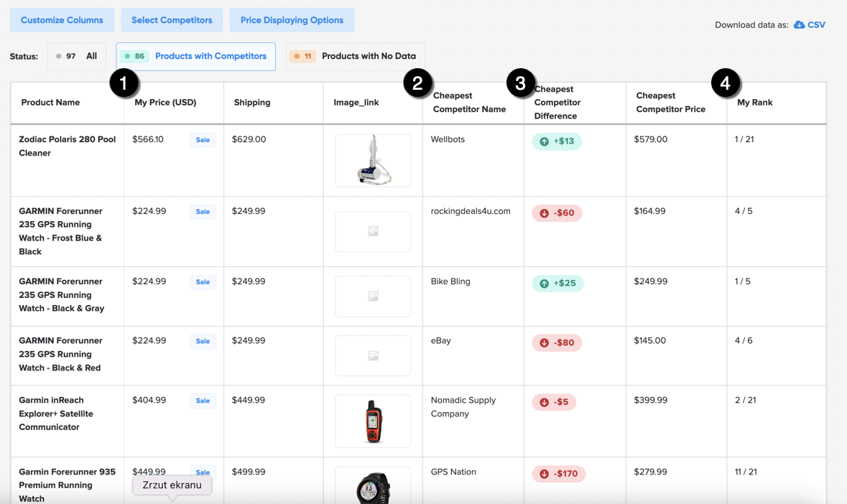The width and height of the screenshot is (847, 504).
Task: Click Sale tag in Black & Red row
Action: click(203, 342)
